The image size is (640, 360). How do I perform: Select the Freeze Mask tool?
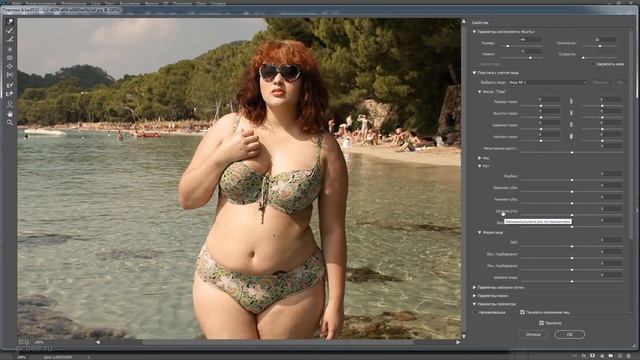coord(10,85)
